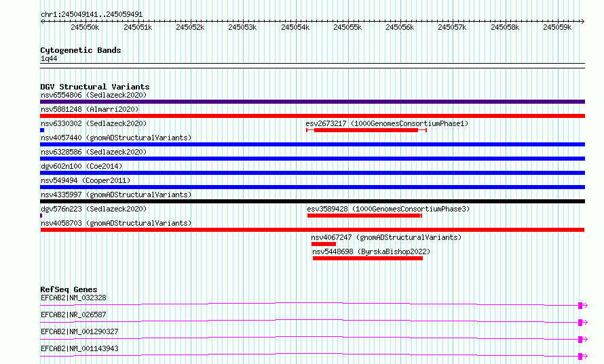Select the blue nsv549494 variant bar
This screenshot has width=604, height=364.
[x=312, y=187]
